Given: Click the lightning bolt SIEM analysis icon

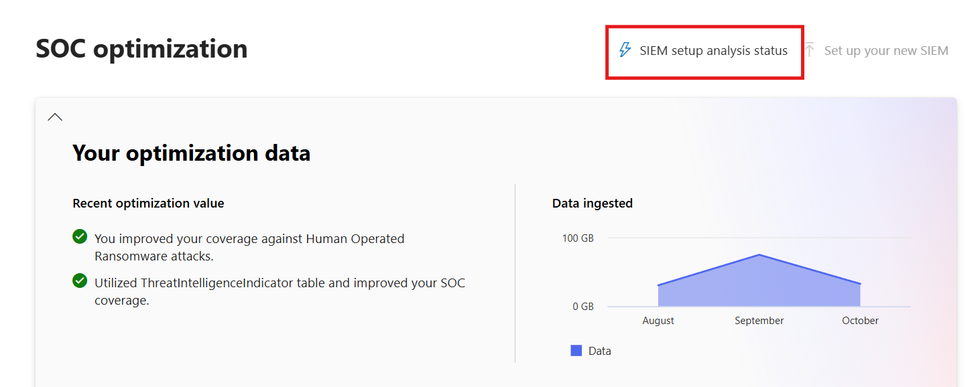Looking at the screenshot, I should coord(625,50).
